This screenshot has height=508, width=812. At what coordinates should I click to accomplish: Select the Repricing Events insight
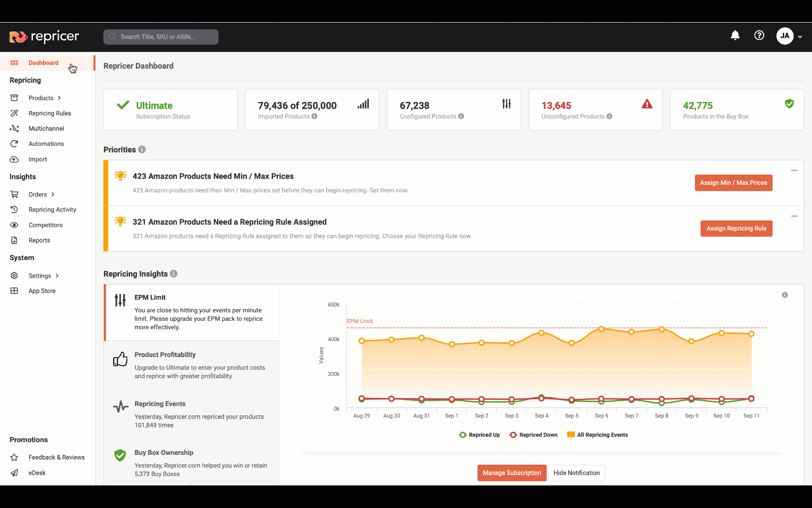coord(192,414)
